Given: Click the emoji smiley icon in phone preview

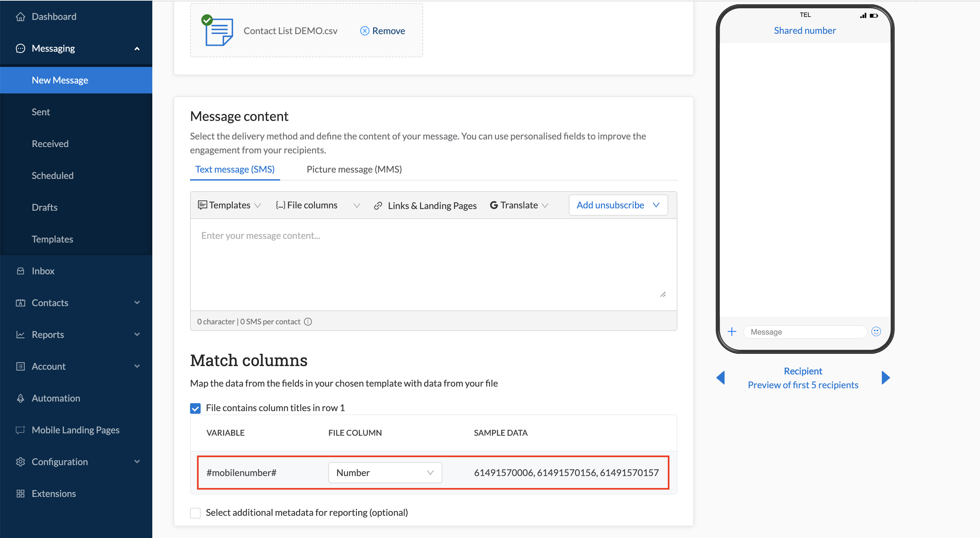Looking at the screenshot, I should tap(876, 332).
